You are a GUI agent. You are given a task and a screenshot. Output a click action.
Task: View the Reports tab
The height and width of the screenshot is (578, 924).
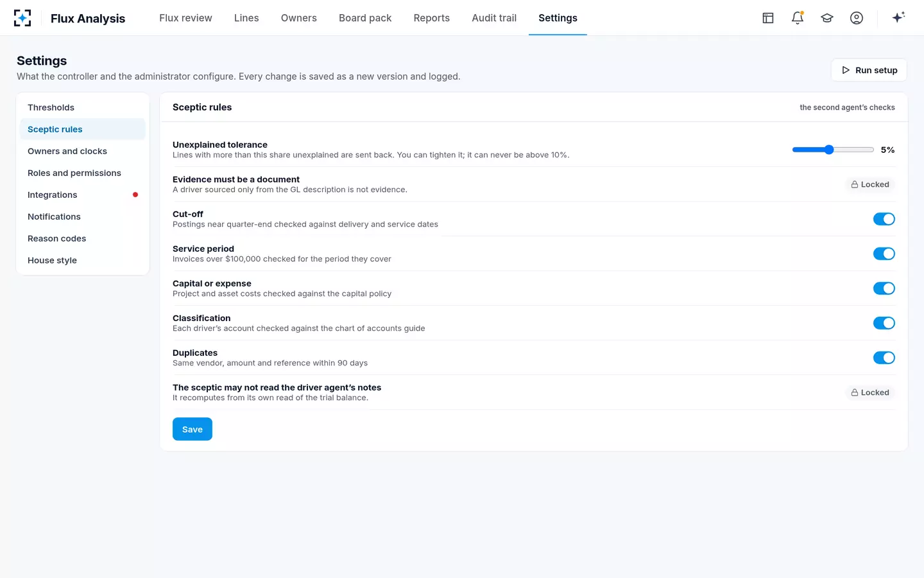tap(432, 18)
